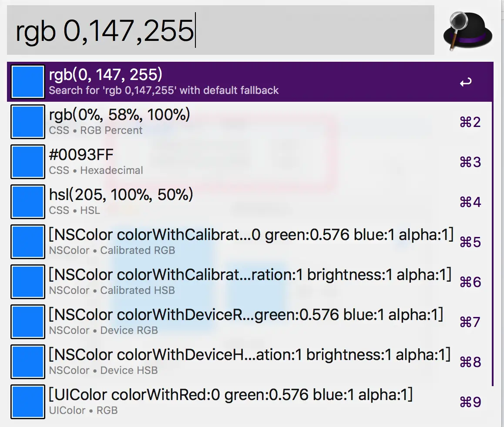Select the UIColor RGB result
Image resolution: width=504 pixels, height=427 pixels.
tap(250, 402)
